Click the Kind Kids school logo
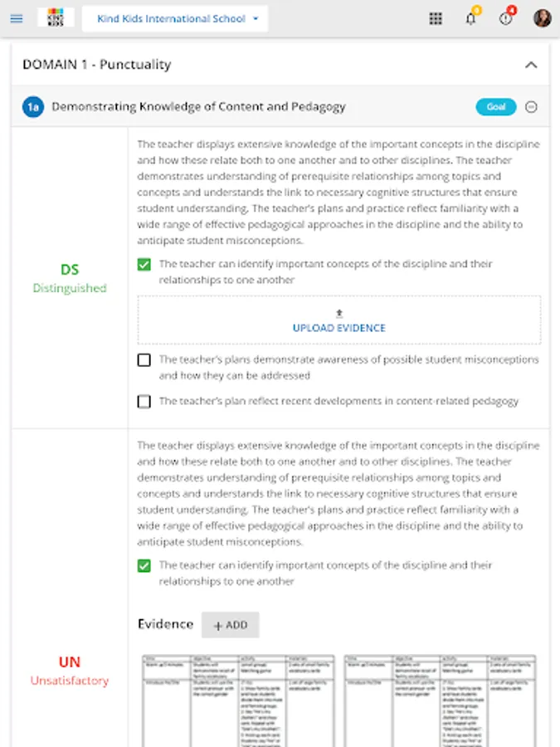 [56, 18]
